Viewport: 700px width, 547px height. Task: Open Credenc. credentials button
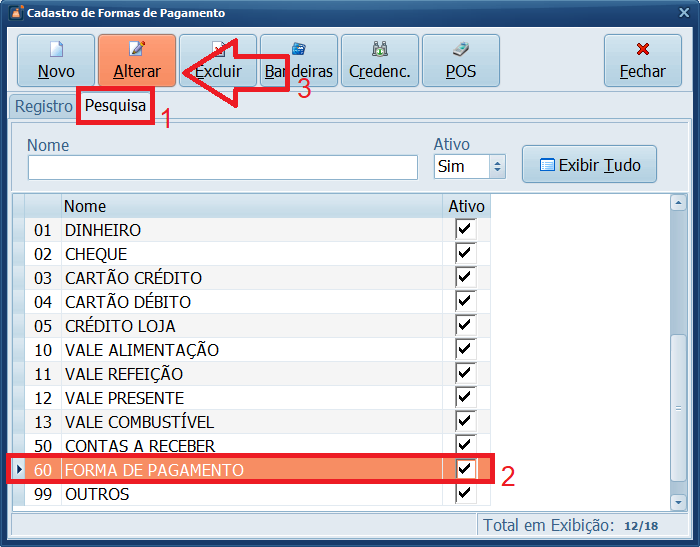tap(379, 61)
